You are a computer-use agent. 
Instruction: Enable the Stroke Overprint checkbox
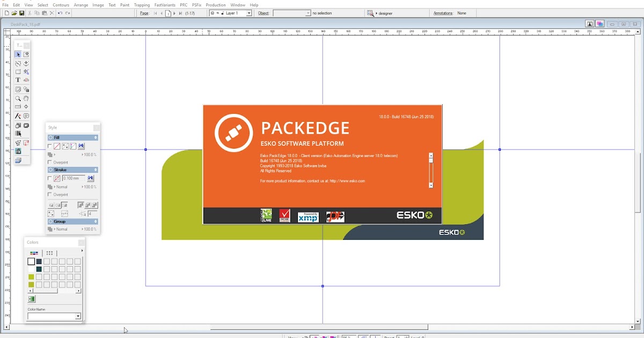tap(49, 194)
